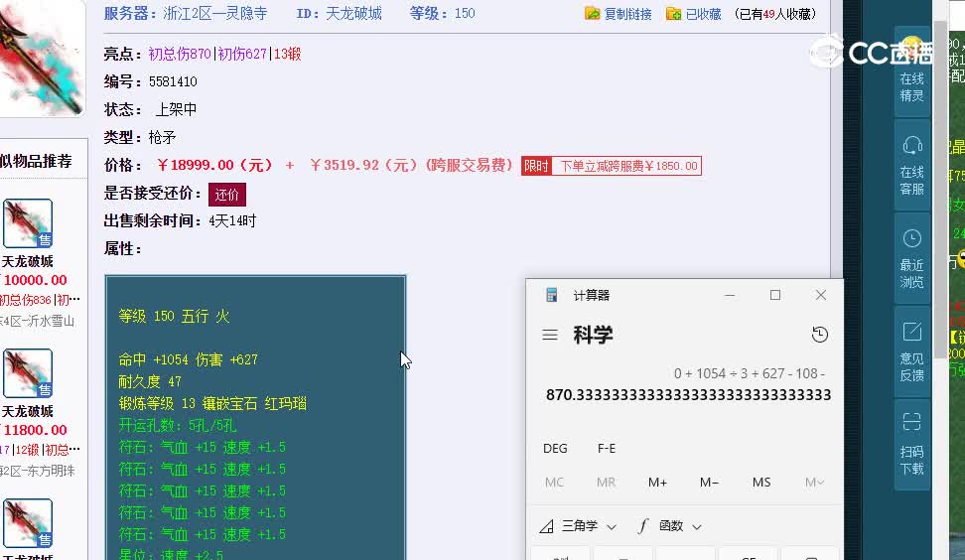The image size is (965, 560).
Task: Close the calculator window
Action: click(x=821, y=295)
